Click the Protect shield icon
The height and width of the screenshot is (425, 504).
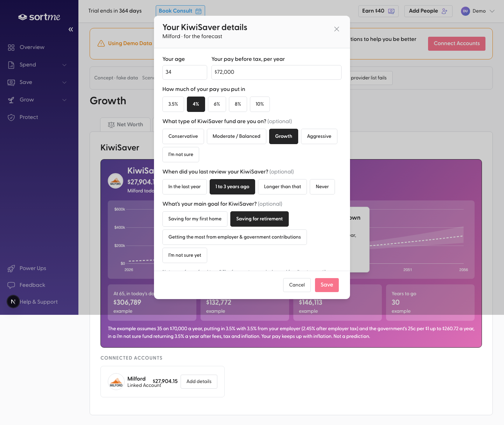click(x=11, y=117)
